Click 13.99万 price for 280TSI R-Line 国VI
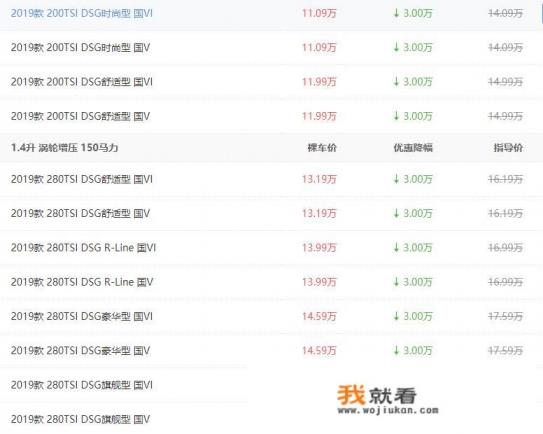 [x=319, y=248]
